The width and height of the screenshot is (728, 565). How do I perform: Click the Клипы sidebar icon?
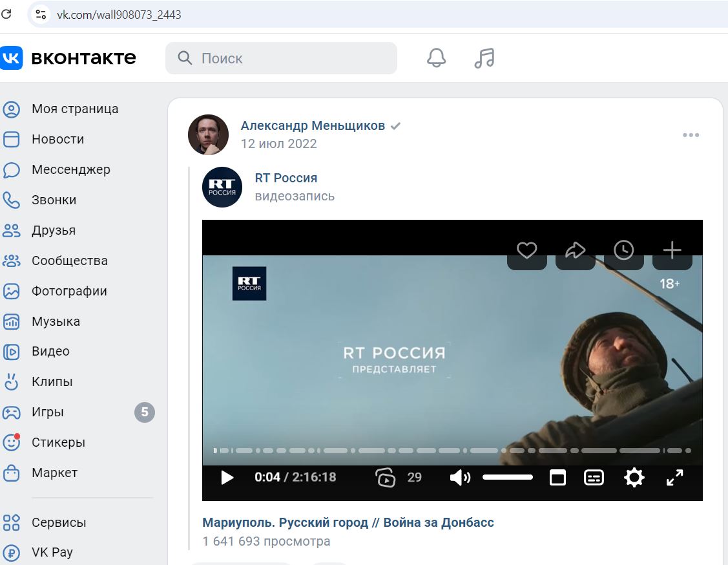pyautogui.click(x=11, y=381)
